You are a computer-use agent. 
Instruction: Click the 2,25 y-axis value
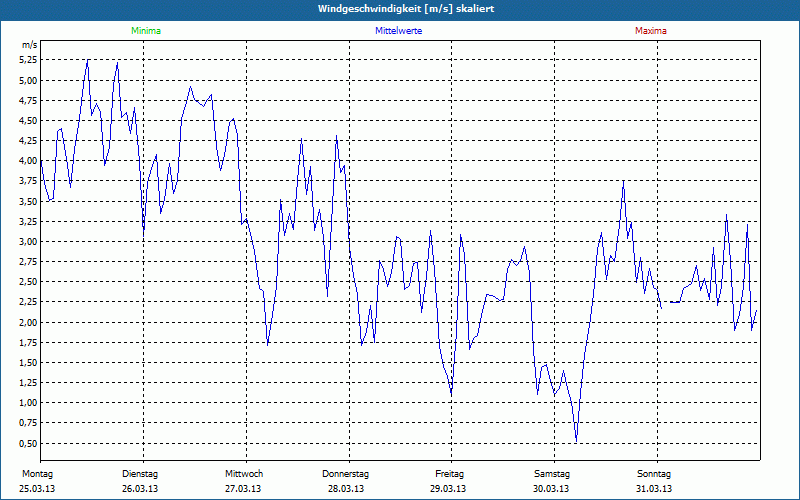pyautogui.click(x=30, y=302)
